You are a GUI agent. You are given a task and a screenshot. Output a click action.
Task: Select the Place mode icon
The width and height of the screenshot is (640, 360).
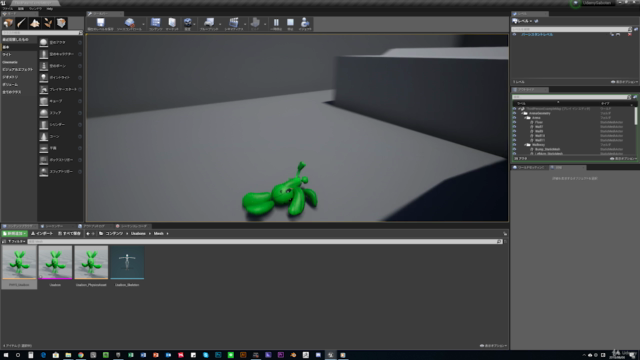8,23
